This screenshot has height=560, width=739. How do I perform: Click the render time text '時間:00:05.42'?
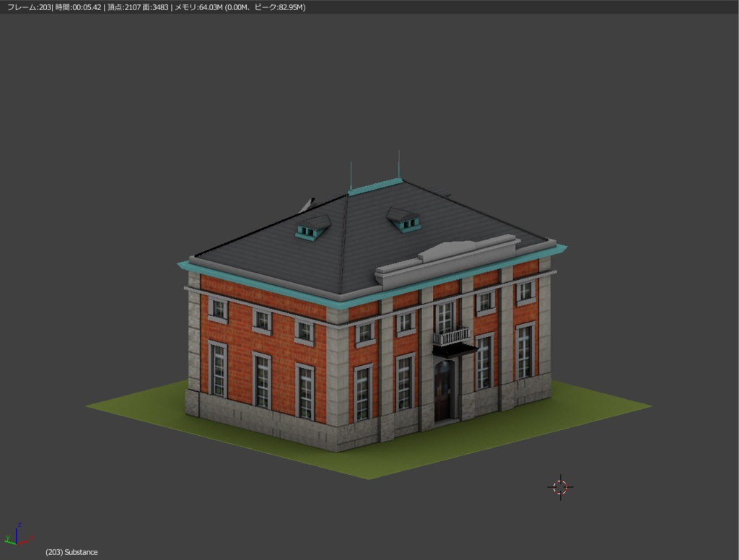click(78, 7)
